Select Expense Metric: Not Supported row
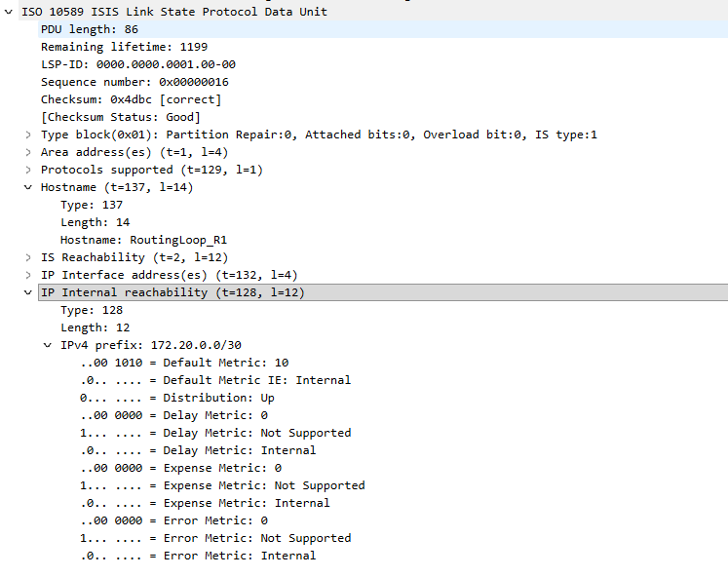Viewport: 728px width, 577px height. [222, 485]
